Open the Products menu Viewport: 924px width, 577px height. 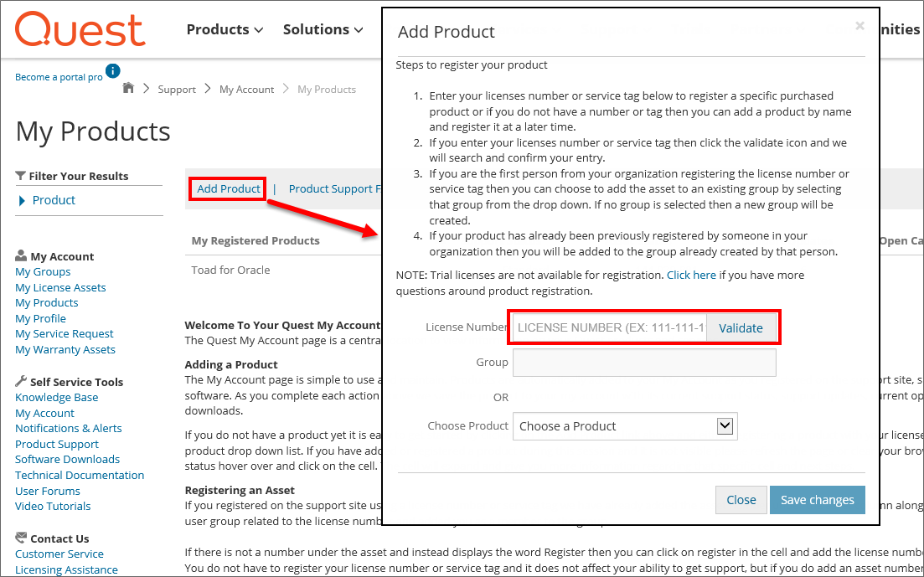coord(225,29)
